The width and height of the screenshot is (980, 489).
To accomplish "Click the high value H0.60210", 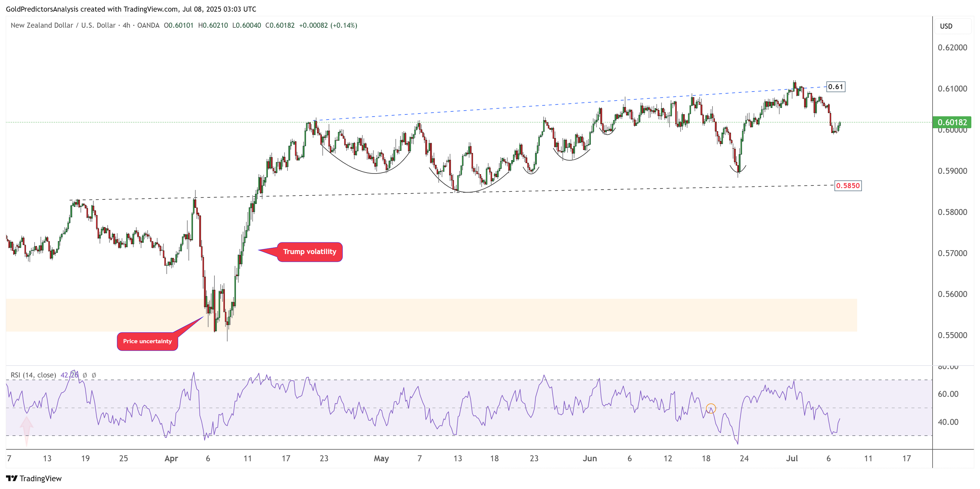I will click(213, 25).
